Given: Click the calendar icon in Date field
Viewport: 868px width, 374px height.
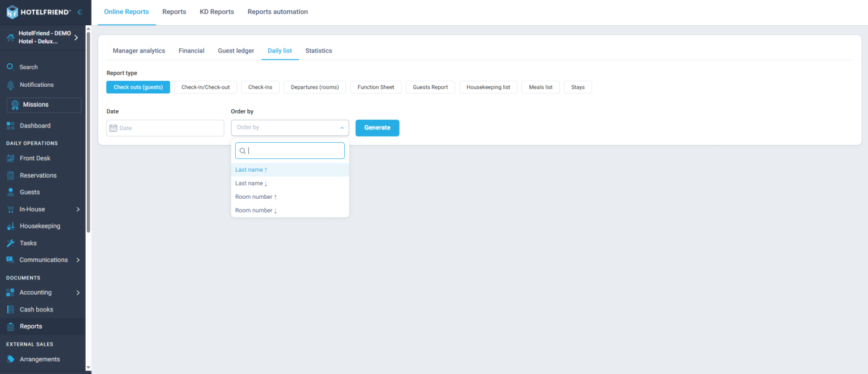Looking at the screenshot, I should click(113, 128).
